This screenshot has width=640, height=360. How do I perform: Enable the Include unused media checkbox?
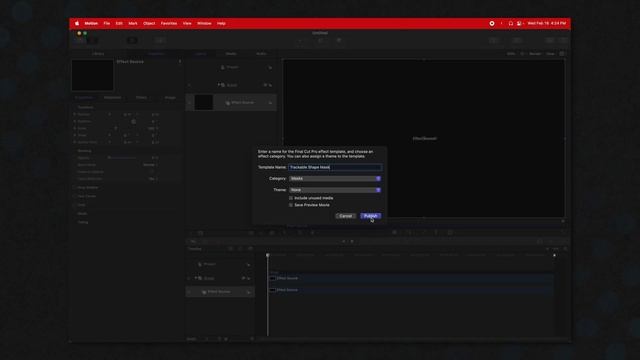[291, 198]
